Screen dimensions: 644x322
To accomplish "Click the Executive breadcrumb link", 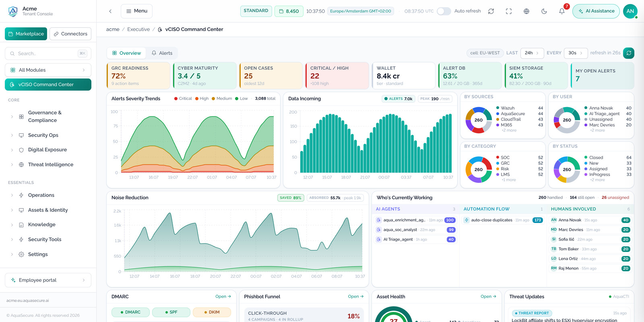I will point(138,29).
